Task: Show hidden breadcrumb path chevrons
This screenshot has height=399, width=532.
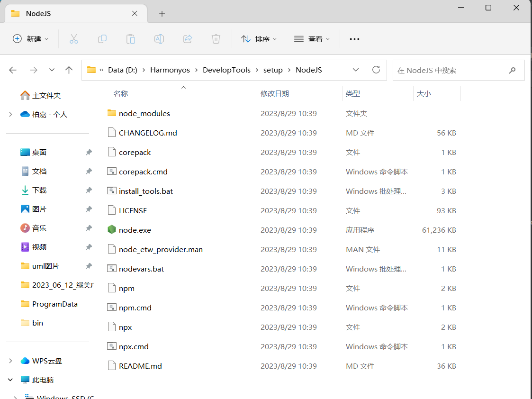Action: 101,70
